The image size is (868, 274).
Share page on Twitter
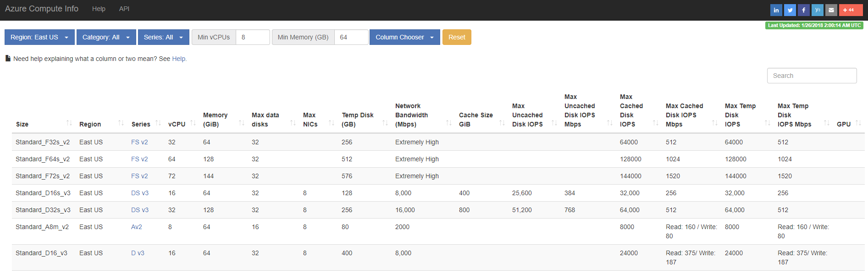pyautogui.click(x=790, y=10)
